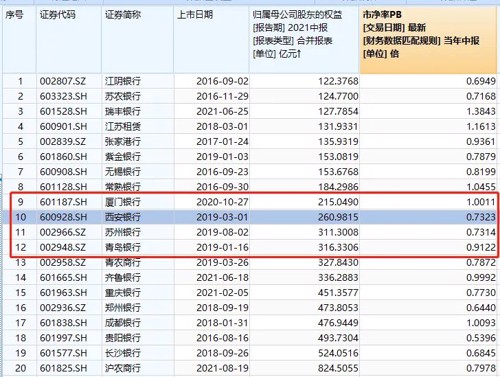This screenshot has width=500, height=377.
Task: Select the equity value 184.2986
Action: [x=338, y=187]
